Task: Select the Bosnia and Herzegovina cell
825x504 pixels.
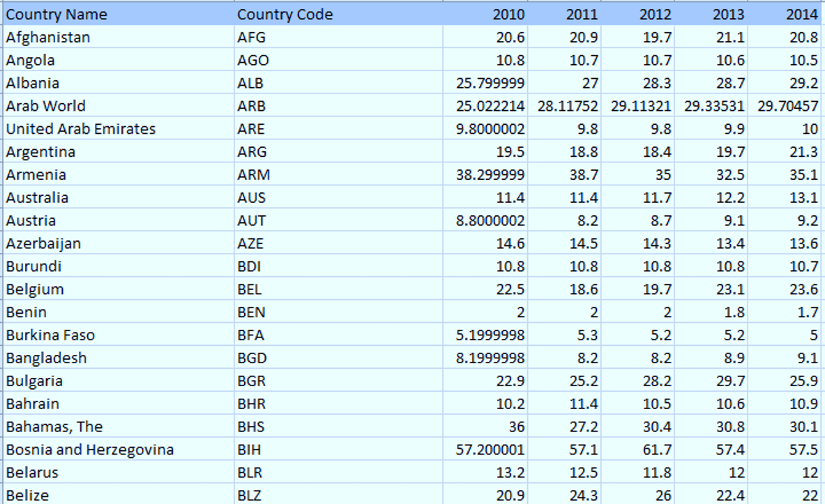Action: pos(117,450)
